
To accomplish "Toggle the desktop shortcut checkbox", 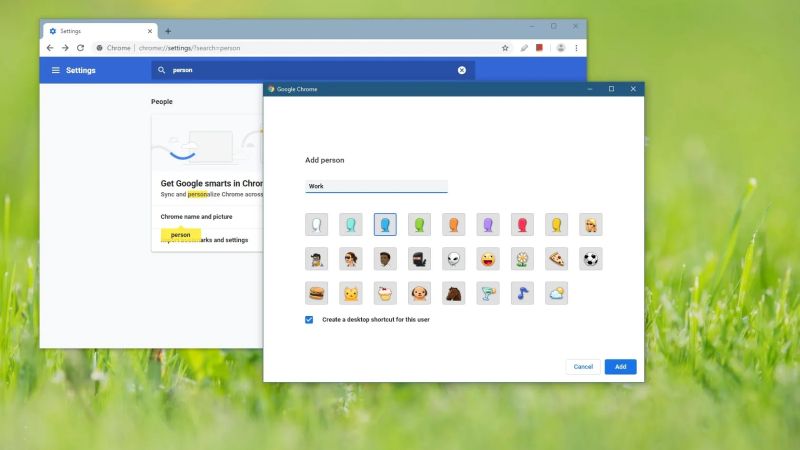I will [x=309, y=319].
